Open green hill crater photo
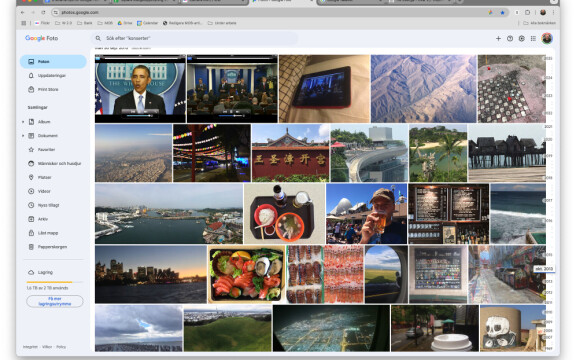The height and width of the screenshot is (360, 576). (228, 328)
